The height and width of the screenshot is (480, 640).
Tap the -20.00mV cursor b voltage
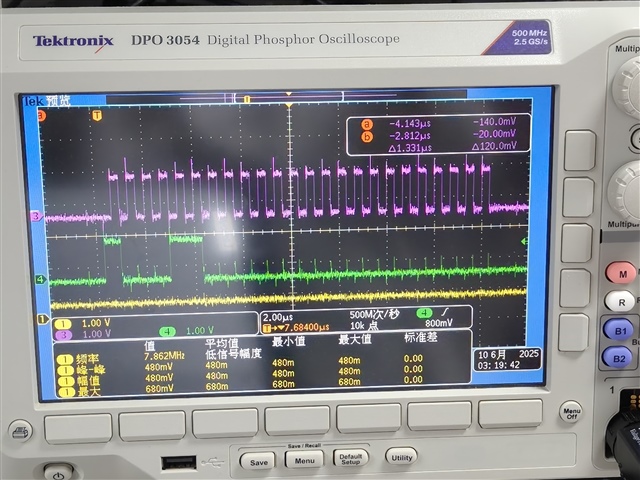point(494,134)
